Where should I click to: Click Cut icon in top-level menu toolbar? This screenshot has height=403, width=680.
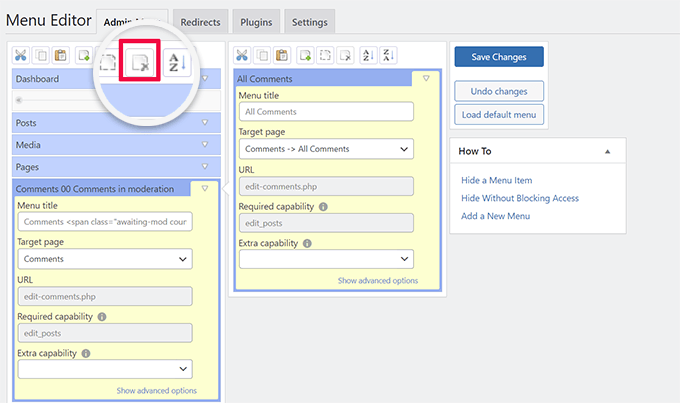coord(21,56)
